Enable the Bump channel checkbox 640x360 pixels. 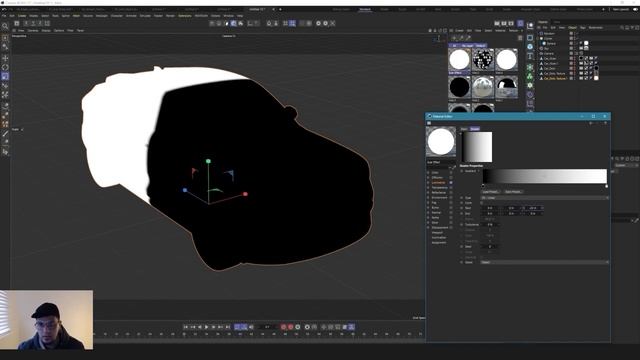(451, 207)
